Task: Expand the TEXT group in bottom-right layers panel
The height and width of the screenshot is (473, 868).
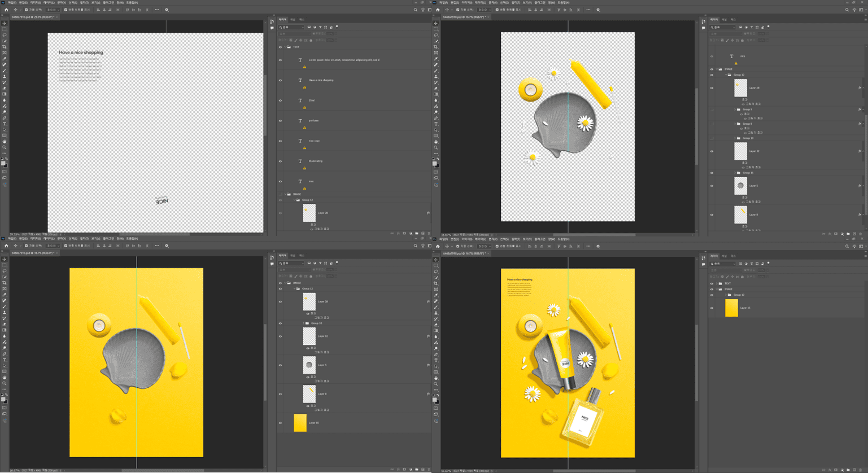Action: 717,283
